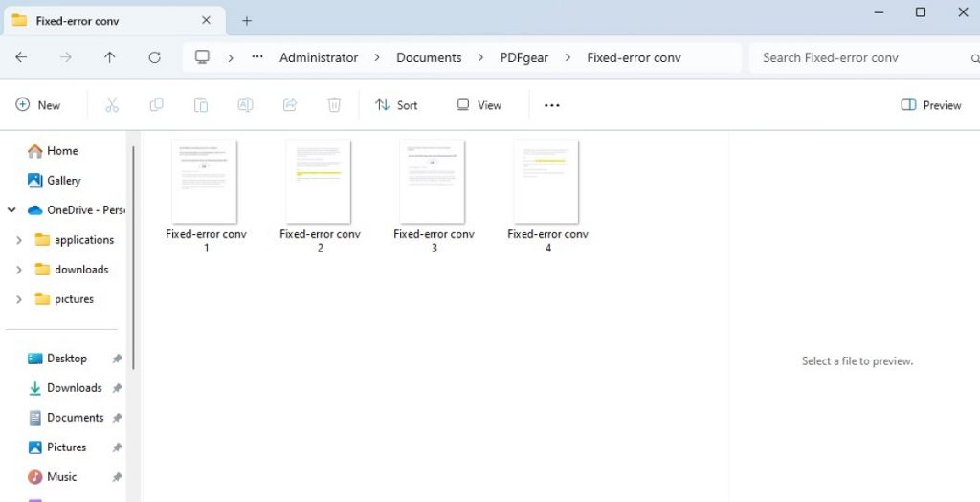This screenshot has height=502, width=980.
Task: Click the pin icon beside Downloads
Action: coord(117,388)
